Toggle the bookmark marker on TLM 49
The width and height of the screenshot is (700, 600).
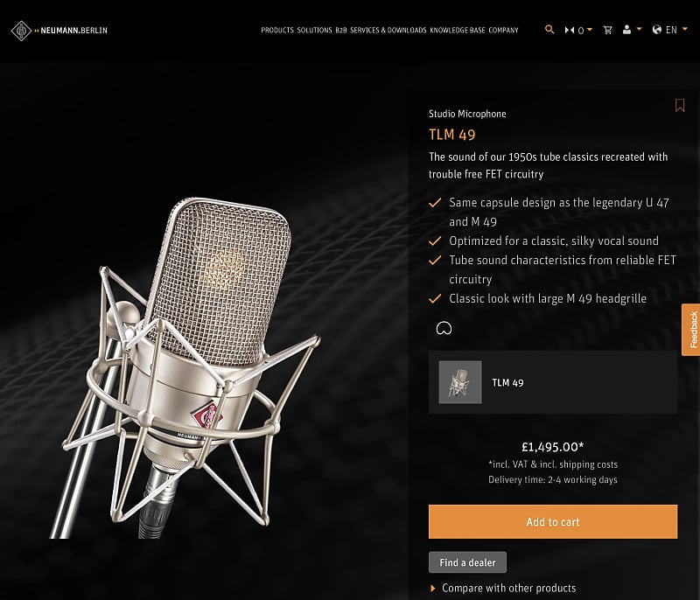680,105
